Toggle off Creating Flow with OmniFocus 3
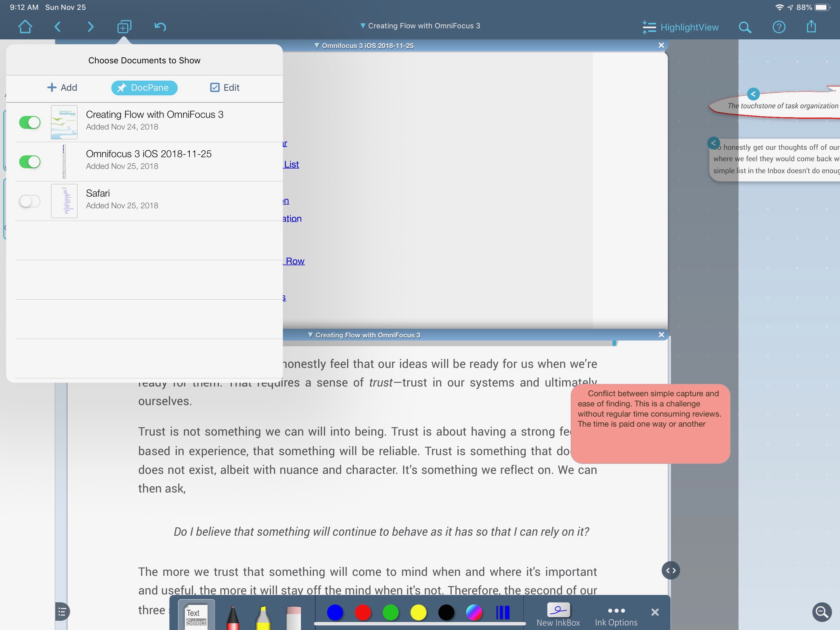This screenshot has width=840, height=630. point(30,123)
